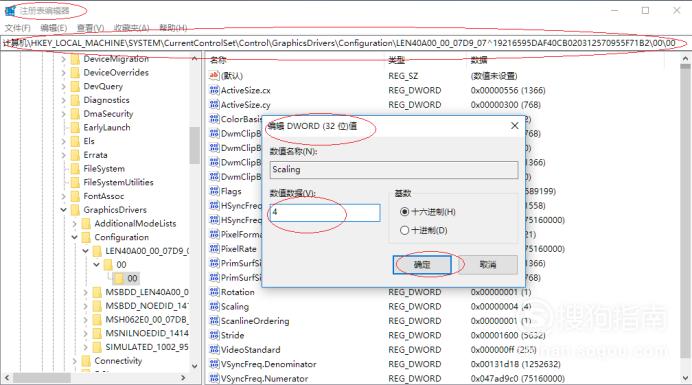Viewport: 692px width, 385px height.
Task: Open the 查看(V) View menu
Action: [x=90, y=28]
